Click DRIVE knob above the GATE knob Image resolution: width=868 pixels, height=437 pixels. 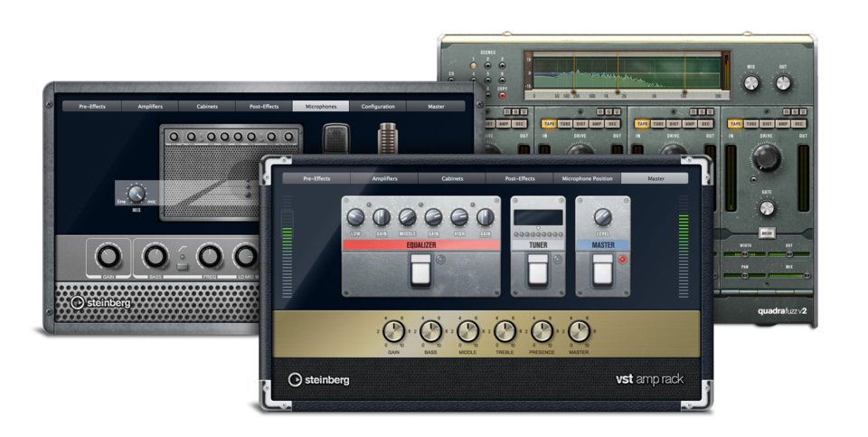point(767,158)
